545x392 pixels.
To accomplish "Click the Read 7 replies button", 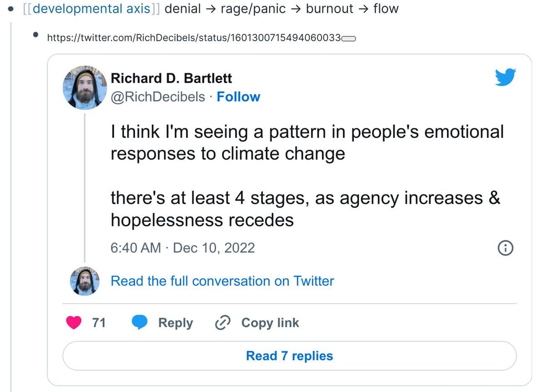I will pyautogui.click(x=289, y=356).
